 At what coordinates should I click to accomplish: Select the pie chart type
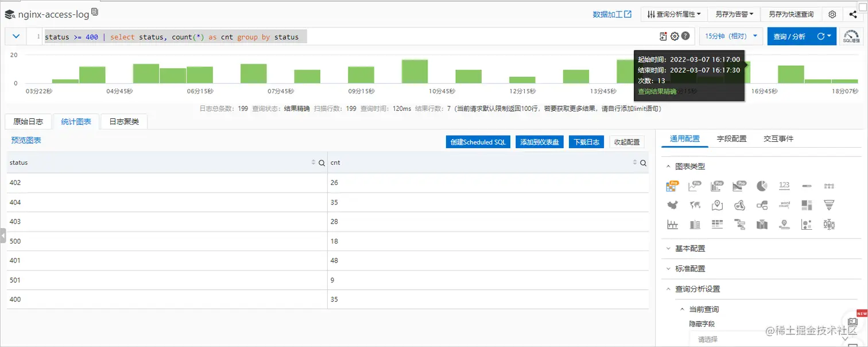click(762, 186)
